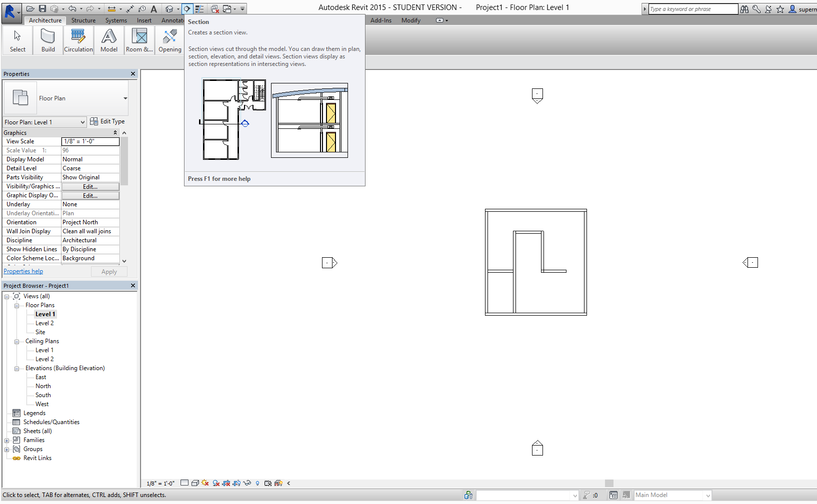Collapse the Floor Plans tree node
The image size is (817, 504).
pyautogui.click(x=17, y=306)
